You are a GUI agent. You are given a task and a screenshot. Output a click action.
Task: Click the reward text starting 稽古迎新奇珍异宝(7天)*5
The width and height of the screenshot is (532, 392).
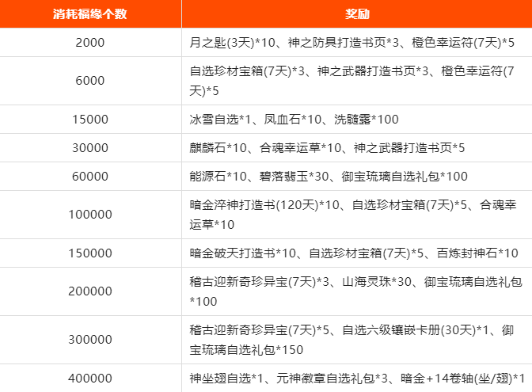tap(351, 340)
